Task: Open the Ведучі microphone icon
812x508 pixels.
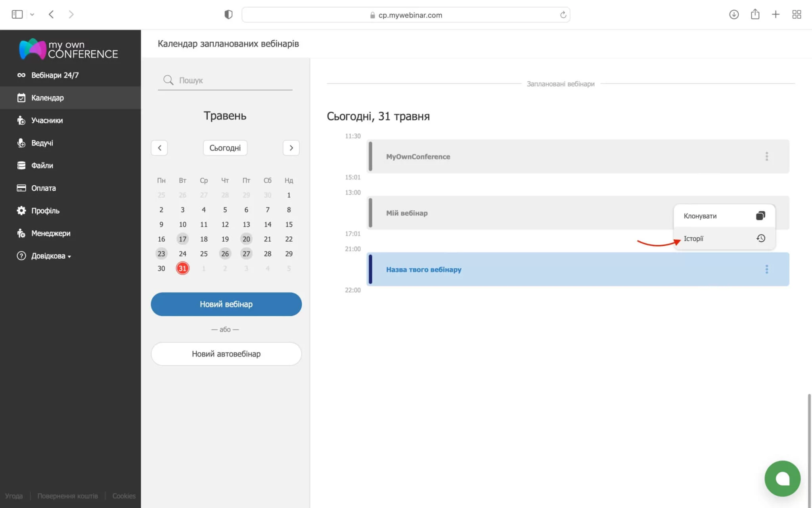Action: pyautogui.click(x=21, y=143)
